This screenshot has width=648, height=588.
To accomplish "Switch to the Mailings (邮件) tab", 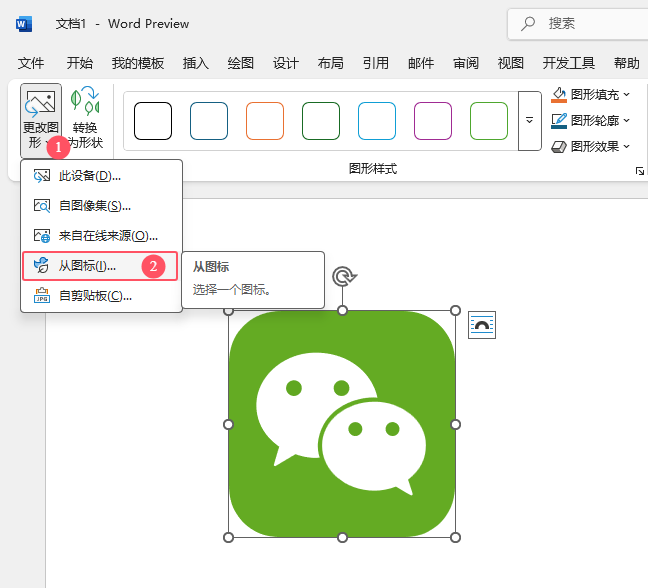I will 421,63.
